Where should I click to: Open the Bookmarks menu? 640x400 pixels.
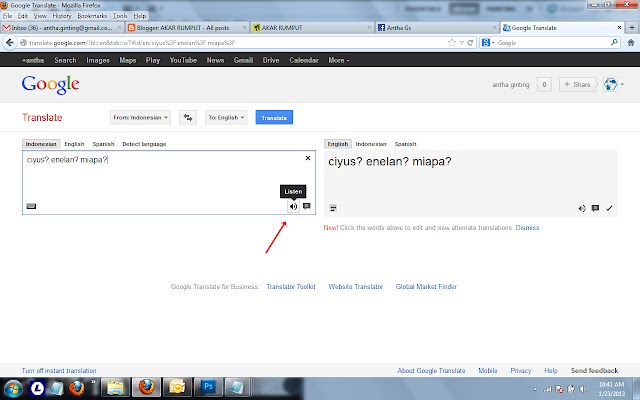click(92, 16)
